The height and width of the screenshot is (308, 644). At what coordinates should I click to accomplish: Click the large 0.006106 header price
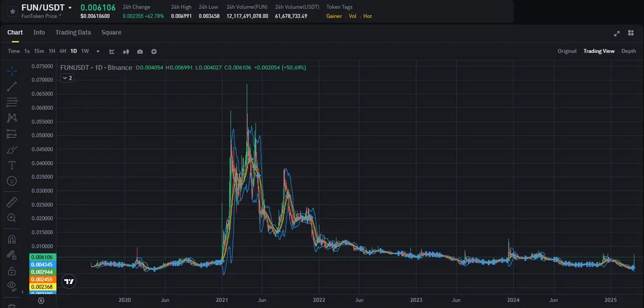point(98,7)
